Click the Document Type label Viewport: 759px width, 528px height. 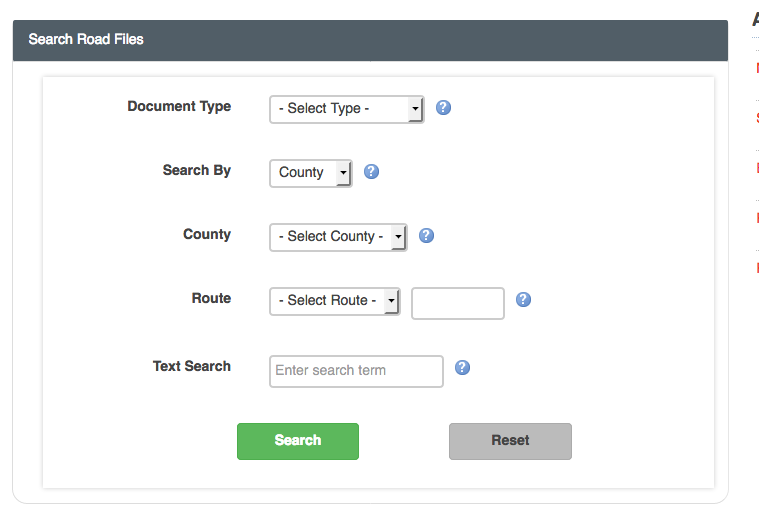[x=179, y=106]
